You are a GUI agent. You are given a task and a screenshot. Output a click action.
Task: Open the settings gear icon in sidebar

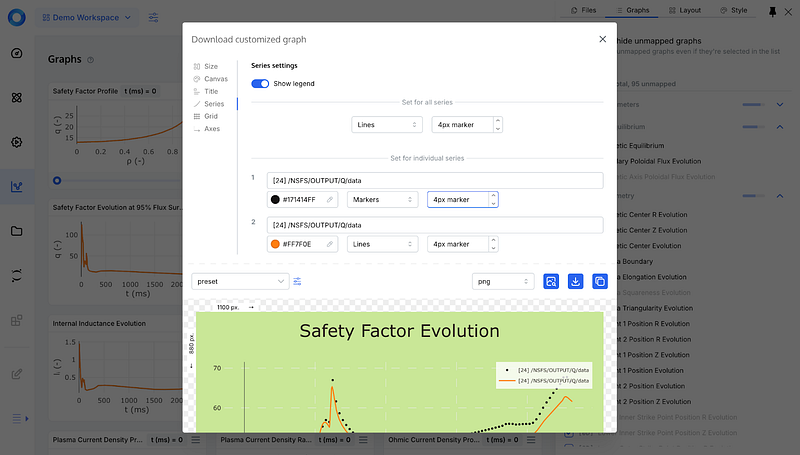tap(17, 142)
